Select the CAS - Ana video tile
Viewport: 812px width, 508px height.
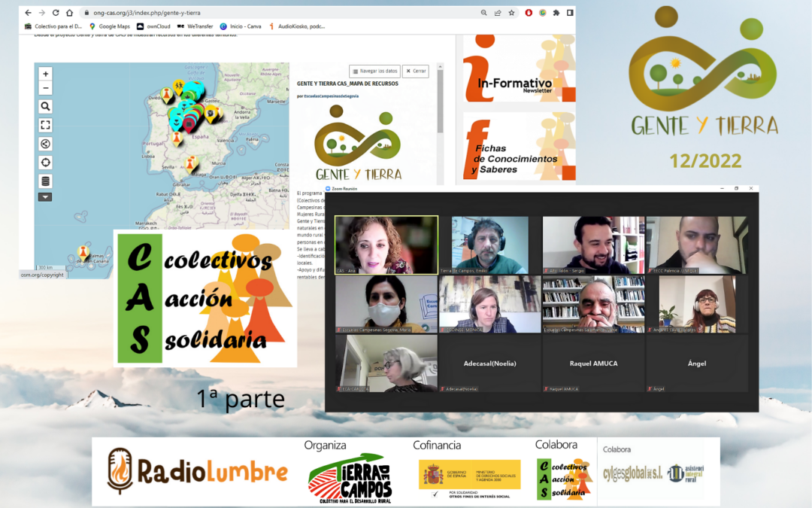[x=386, y=245]
